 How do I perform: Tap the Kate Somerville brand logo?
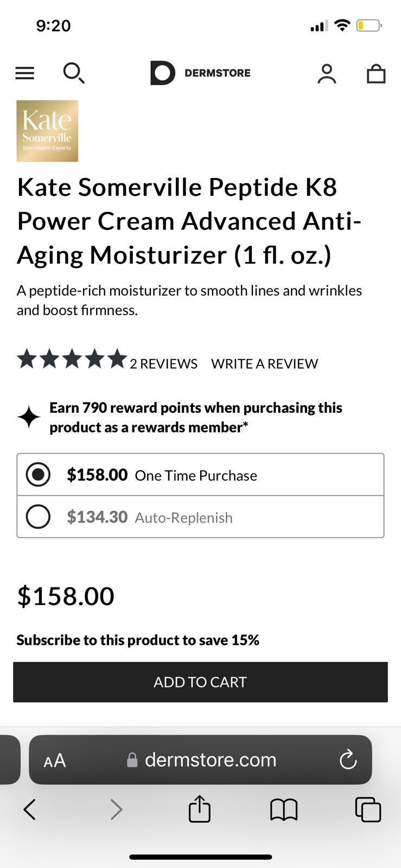click(x=47, y=131)
